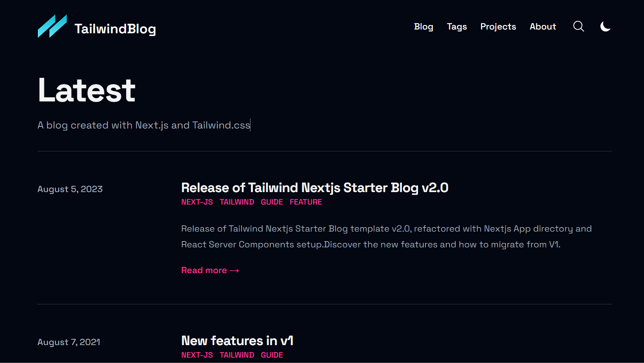Select the TAILWIND tag
The width and height of the screenshot is (644, 363).
click(237, 202)
